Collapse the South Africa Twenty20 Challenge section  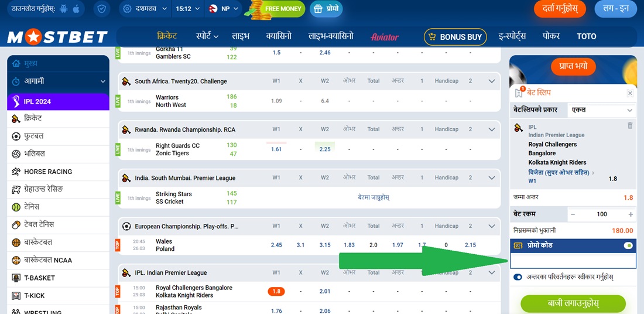pyautogui.click(x=492, y=81)
